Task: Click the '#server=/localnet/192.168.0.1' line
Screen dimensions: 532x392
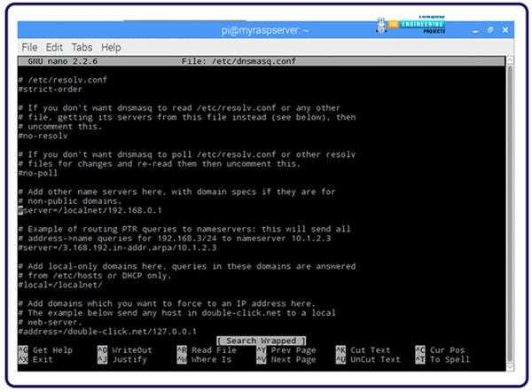Action: coord(90,210)
